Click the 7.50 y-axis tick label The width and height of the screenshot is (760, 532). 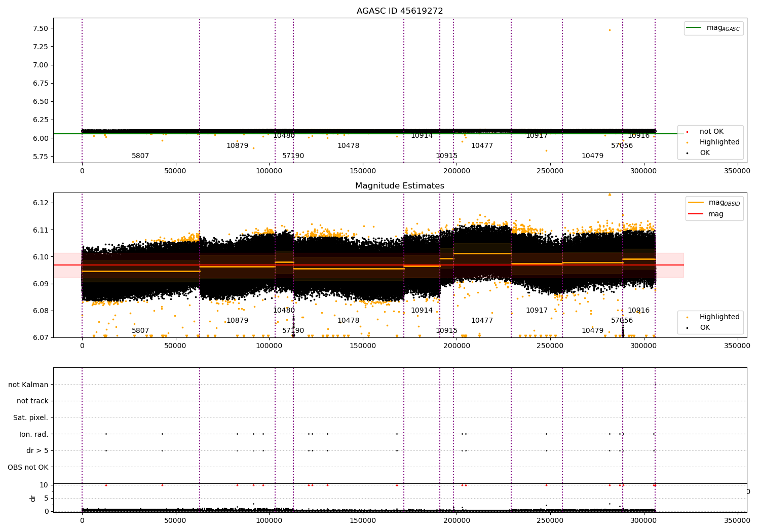pos(40,28)
